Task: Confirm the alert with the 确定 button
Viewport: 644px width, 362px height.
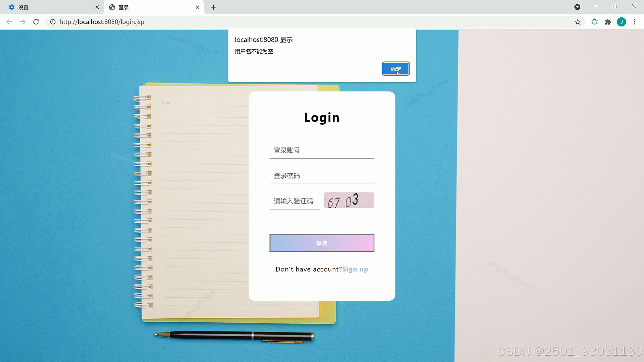Action: pos(396,69)
